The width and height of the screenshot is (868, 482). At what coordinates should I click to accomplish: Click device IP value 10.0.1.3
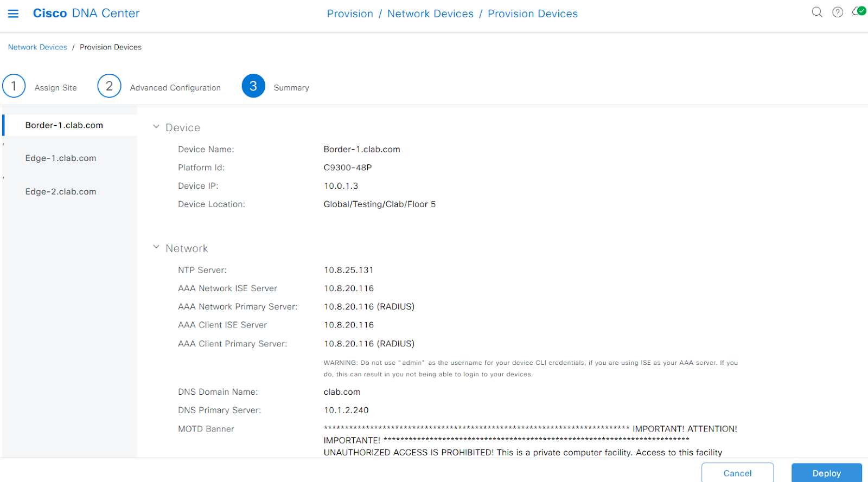point(341,186)
